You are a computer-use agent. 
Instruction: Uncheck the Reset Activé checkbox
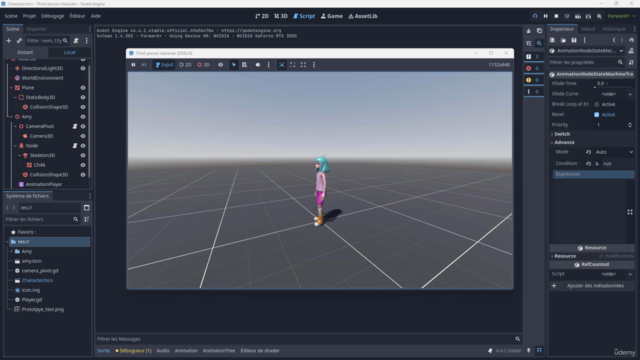[596, 115]
